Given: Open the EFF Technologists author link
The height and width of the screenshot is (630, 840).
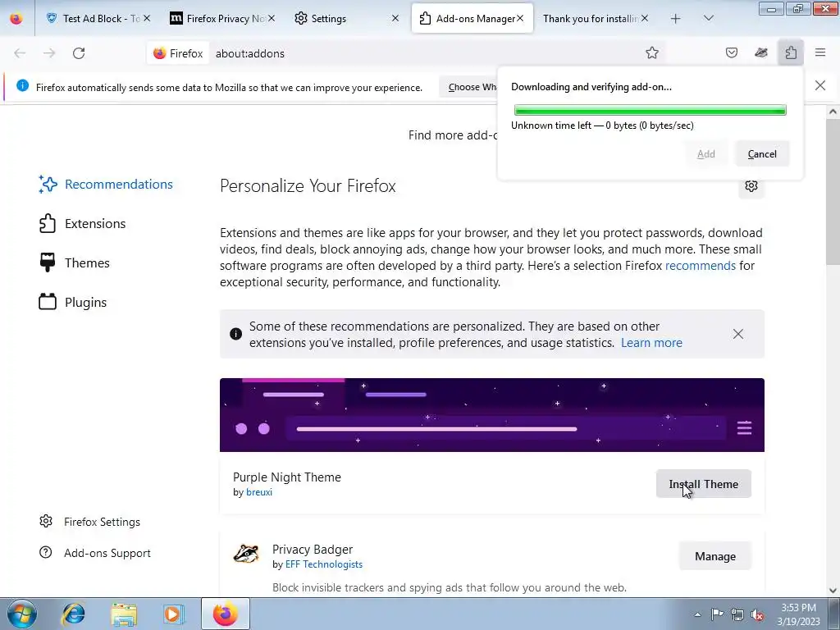Looking at the screenshot, I should point(324,564).
